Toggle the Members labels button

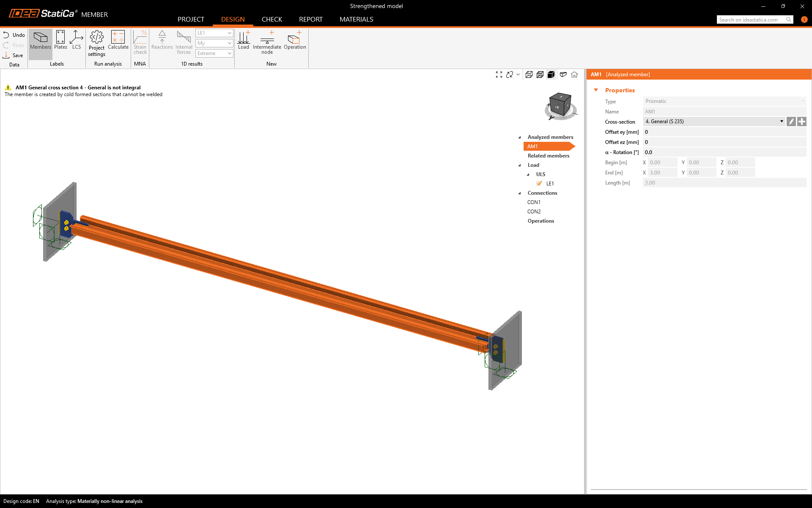[x=41, y=40]
